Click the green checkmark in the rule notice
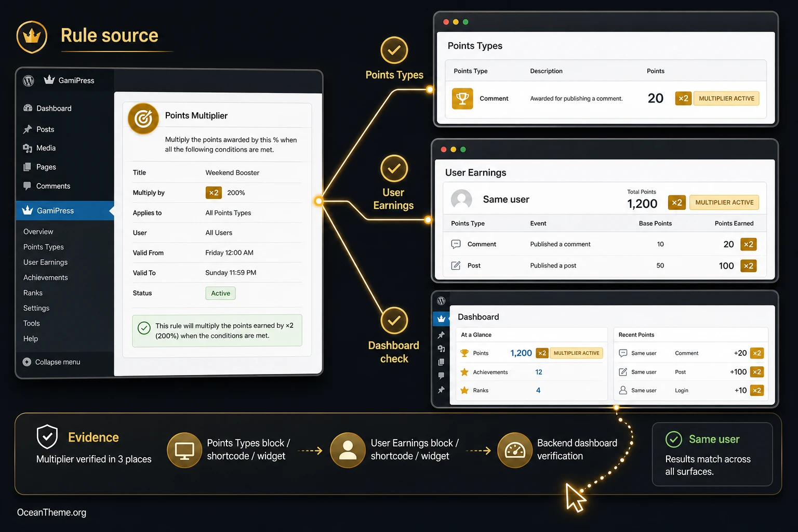This screenshot has height=532, width=798. [x=144, y=328]
